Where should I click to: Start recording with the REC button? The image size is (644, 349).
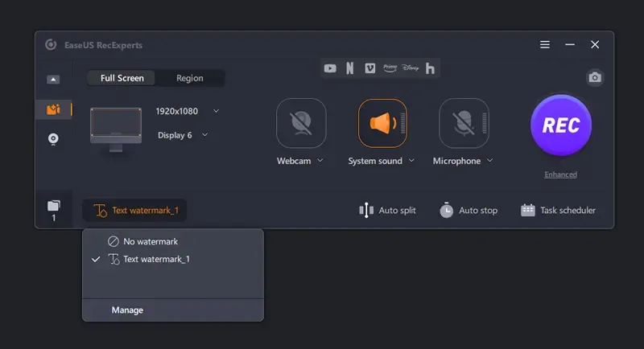tap(561, 125)
